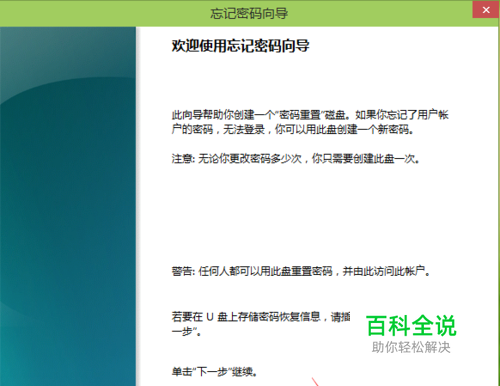Close the 忘记密码向导 wizard window
The height and width of the screenshot is (386, 500).
pos(486,10)
